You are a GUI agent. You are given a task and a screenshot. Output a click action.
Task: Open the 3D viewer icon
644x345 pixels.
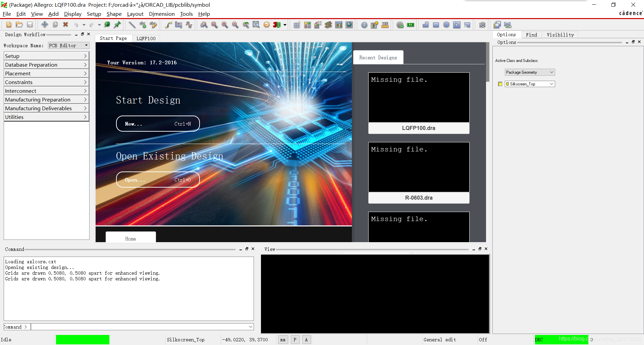pyautogui.click(x=277, y=25)
